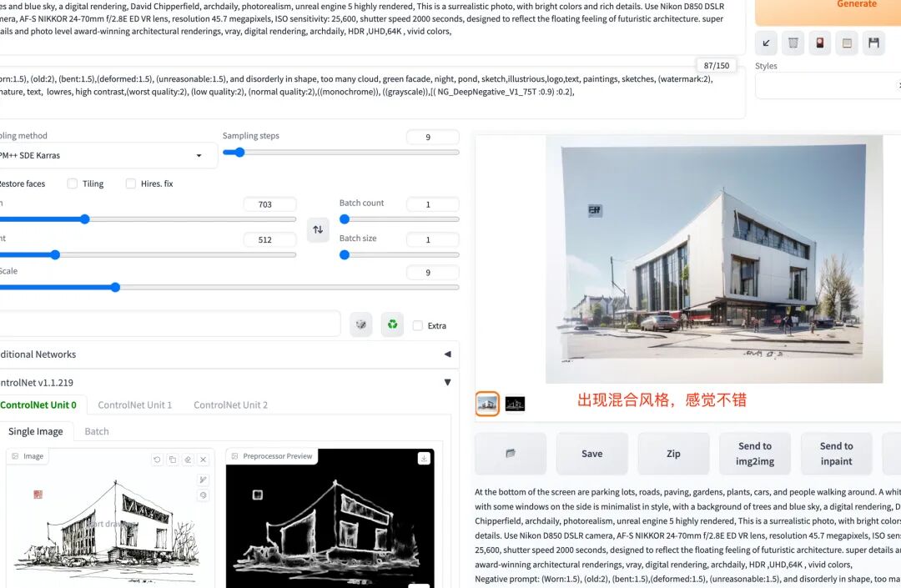Select the black edge-map result thumbnail
Viewport: 901px width, 588px height.
[515, 404]
